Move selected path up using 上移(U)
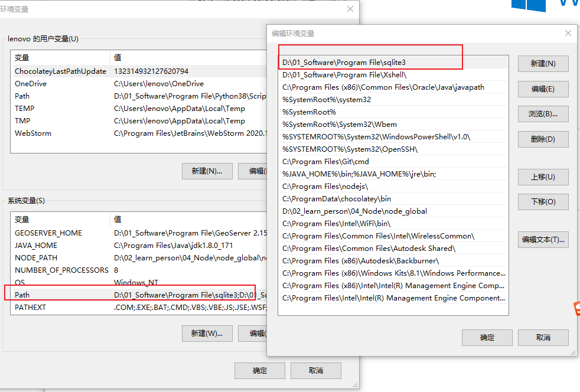The width and height of the screenshot is (580, 392). point(543,177)
